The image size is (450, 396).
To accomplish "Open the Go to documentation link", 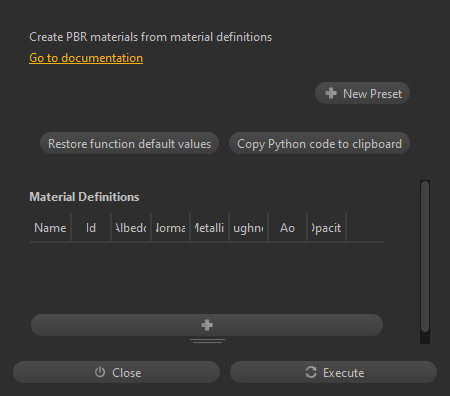I will point(86,58).
